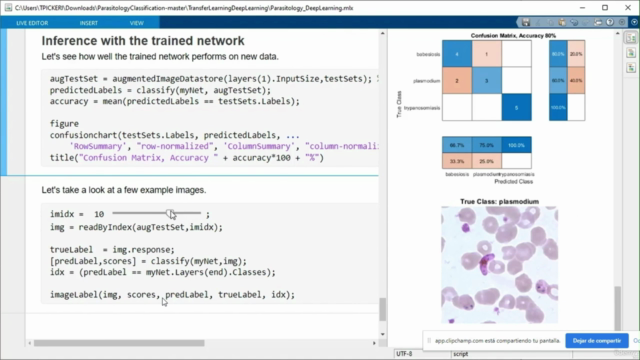Switch to Output on Right view
The width and height of the screenshot is (640, 360).
(x=631, y=38)
